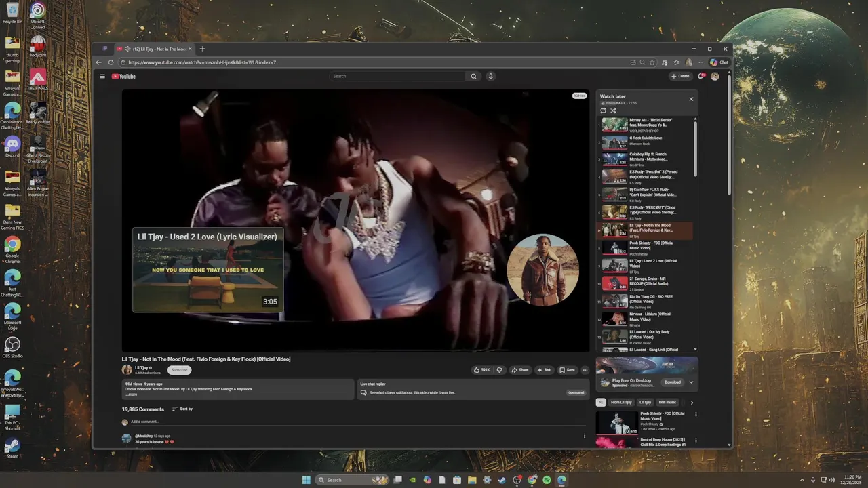Play Pooh Shiesty - FDO in Watch later

pyautogui.click(x=645, y=248)
